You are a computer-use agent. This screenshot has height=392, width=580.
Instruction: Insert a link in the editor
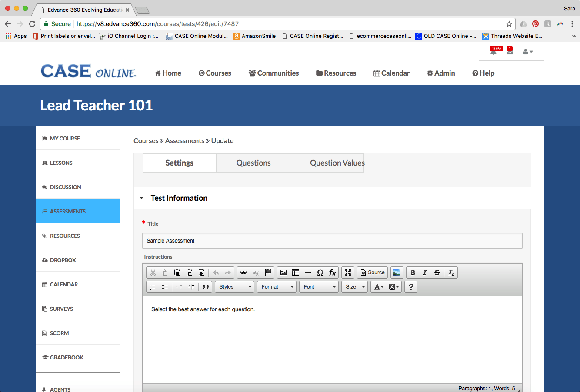tap(243, 272)
